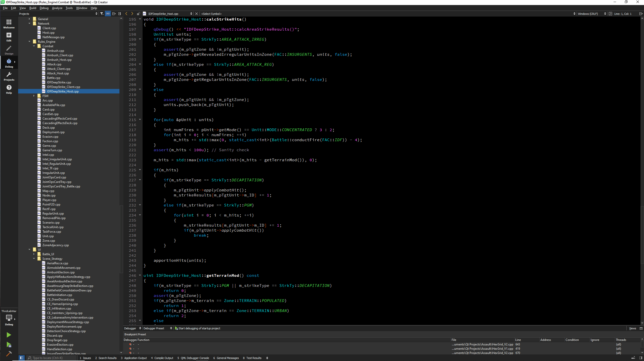
Task: Open the Projects mode wrench icon
Action: click(9, 76)
